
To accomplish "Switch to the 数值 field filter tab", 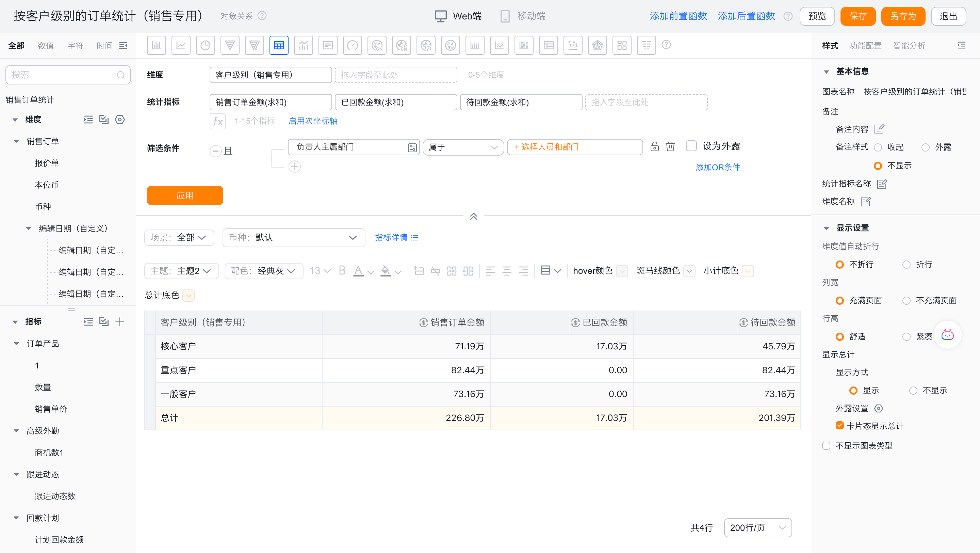I will click(46, 46).
